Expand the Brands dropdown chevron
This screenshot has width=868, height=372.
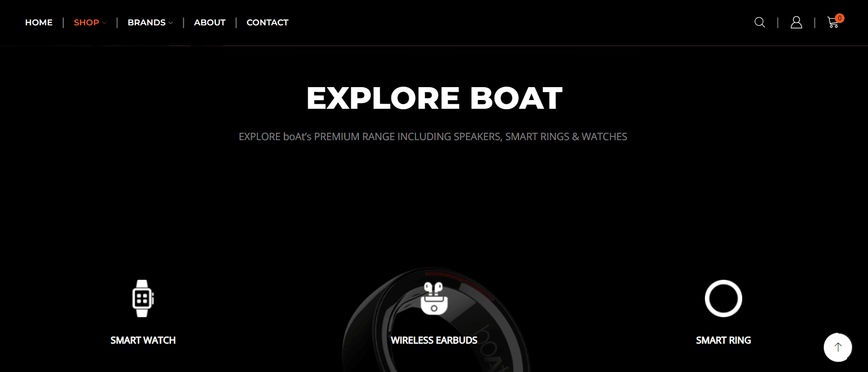click(170, 23)
